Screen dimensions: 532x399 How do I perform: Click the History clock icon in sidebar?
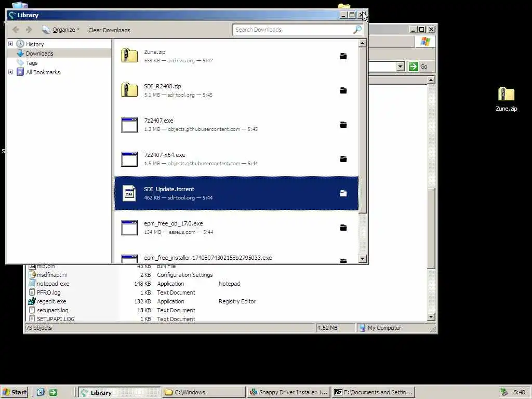20,44
